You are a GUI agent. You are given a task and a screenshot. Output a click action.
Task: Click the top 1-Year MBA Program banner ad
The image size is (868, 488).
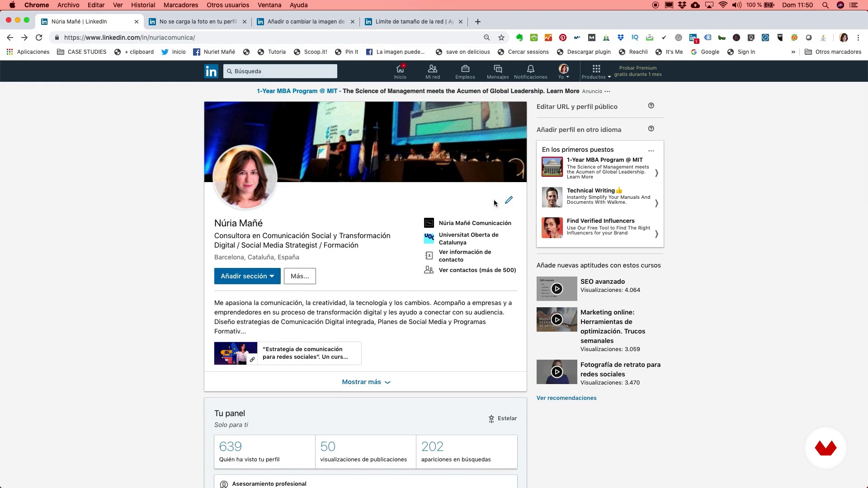[x=418, y=91]
